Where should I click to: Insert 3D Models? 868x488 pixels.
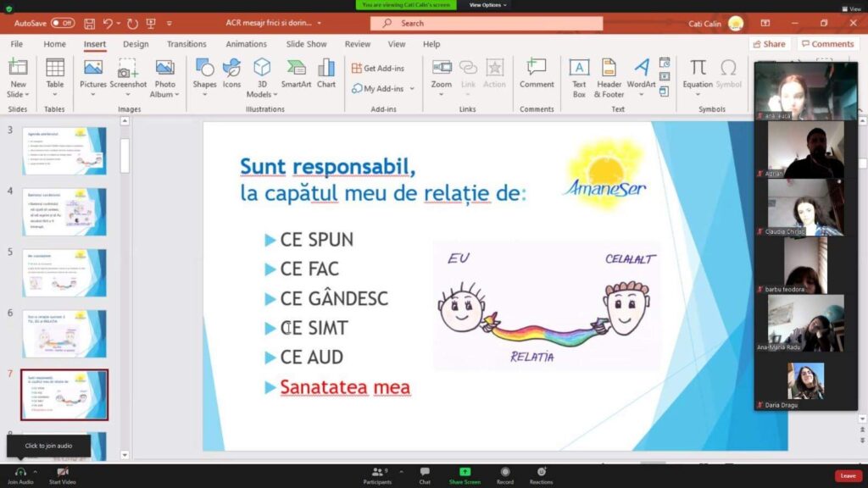point(262,78)
